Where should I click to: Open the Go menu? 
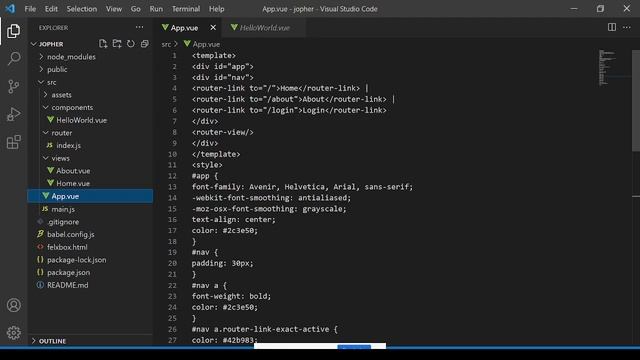point(136,9)
